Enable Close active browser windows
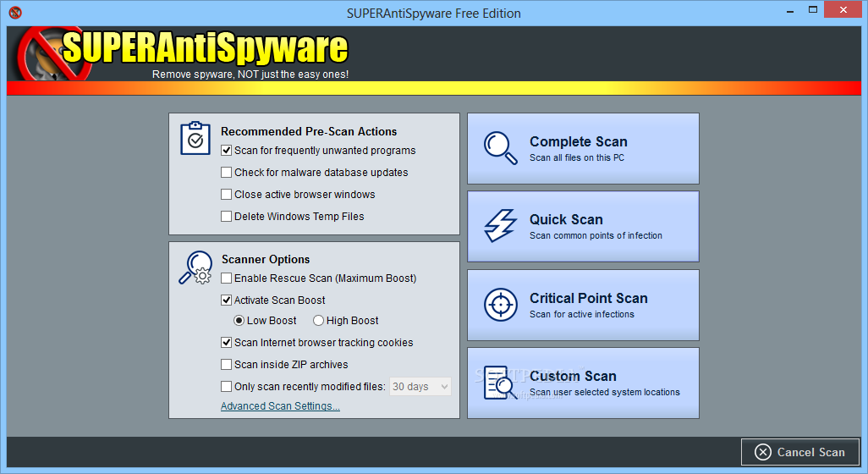The image size is (868, 474). [226, 195]
